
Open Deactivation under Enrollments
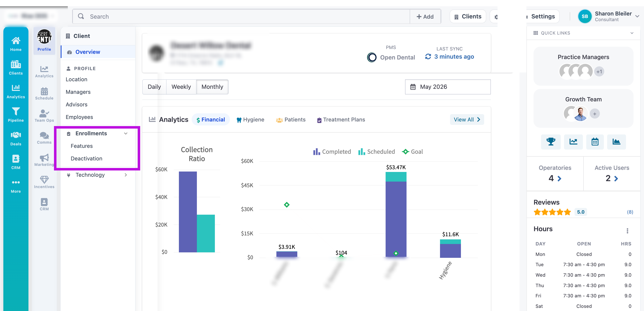pyautogui.click(x=86, y=158)
